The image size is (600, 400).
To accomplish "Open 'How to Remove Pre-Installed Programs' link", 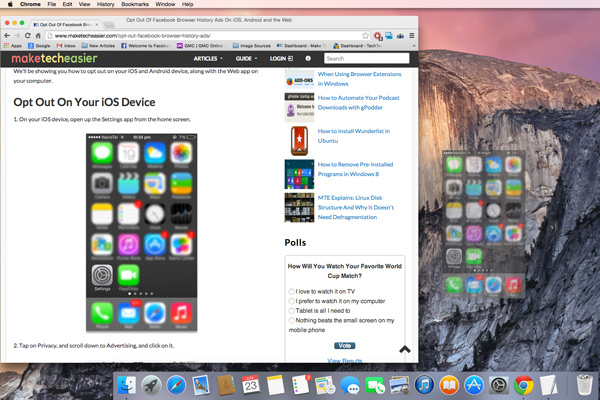I will pos(355,169).
